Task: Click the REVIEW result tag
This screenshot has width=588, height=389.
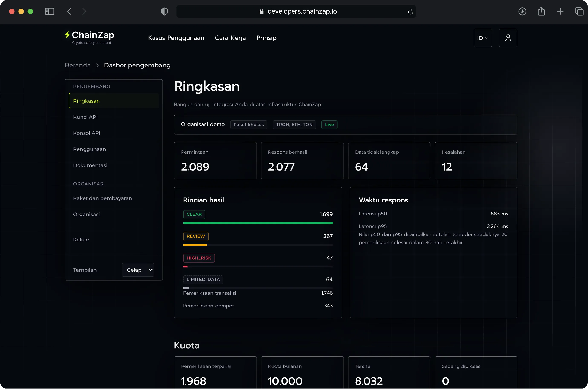Action: 196,236
